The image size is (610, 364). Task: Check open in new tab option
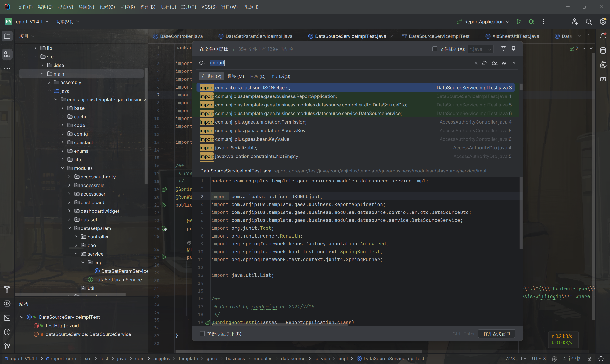[x=202, y=334]
